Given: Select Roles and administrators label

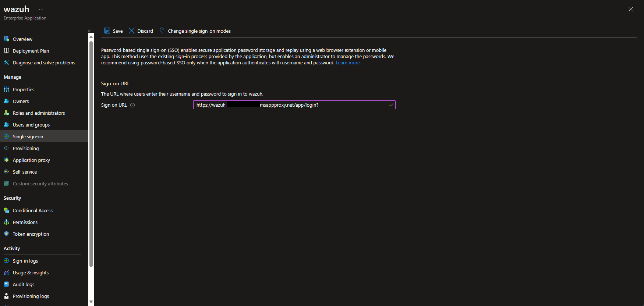Looking at the screenshot, I should tap(39, 113).
